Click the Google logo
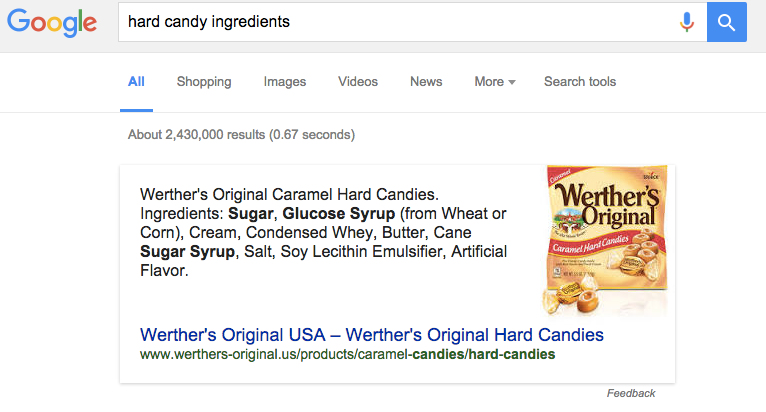Screen dimensions: 766x412 pyautogui.click(x=52, y=22)
